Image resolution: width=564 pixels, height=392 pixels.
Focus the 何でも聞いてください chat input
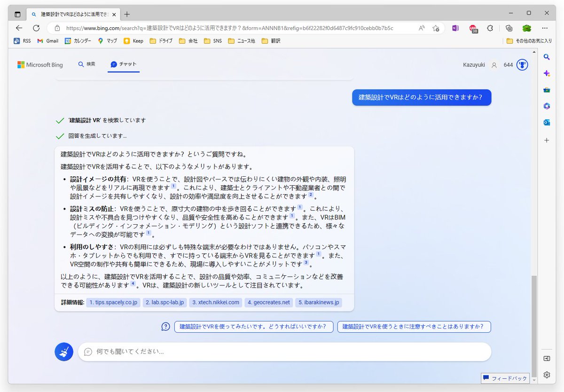pos(284,352)
